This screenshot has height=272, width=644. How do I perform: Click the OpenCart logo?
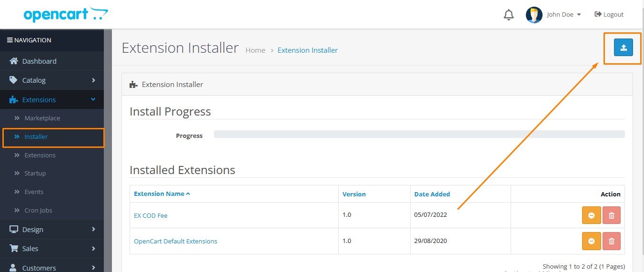coord(66,14)
